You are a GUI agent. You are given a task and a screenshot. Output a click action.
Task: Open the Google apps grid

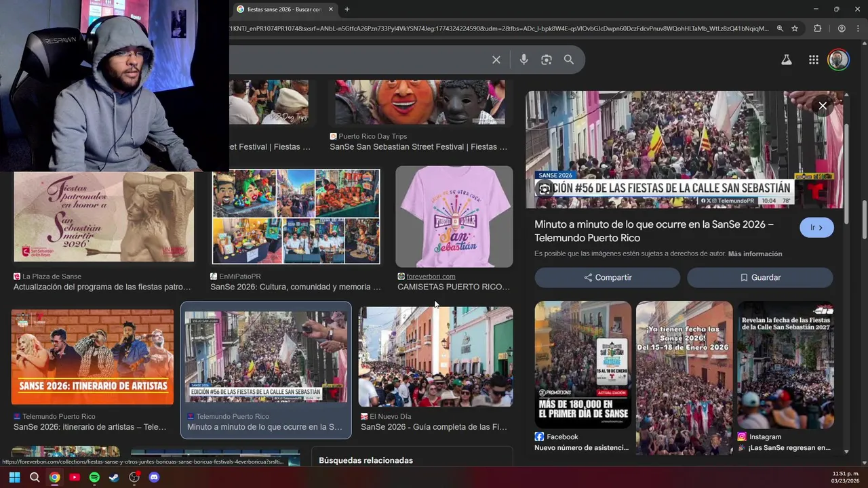click(814, 60)
